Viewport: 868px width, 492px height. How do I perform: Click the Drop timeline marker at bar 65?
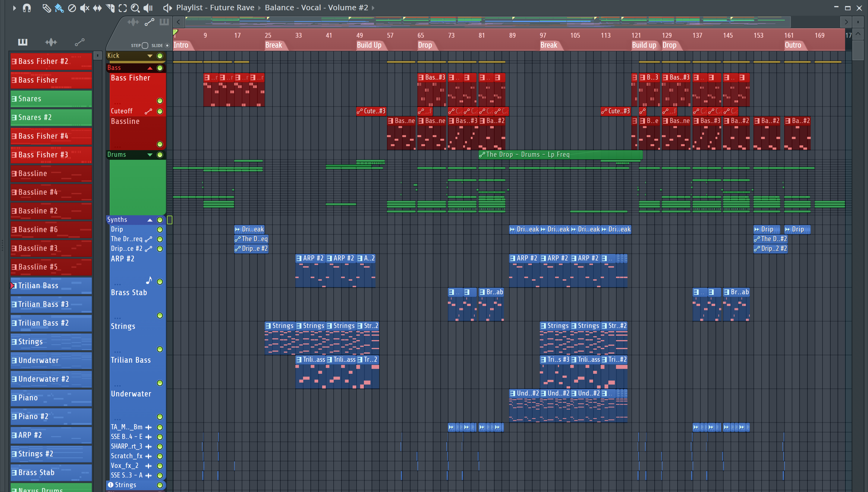425,45
